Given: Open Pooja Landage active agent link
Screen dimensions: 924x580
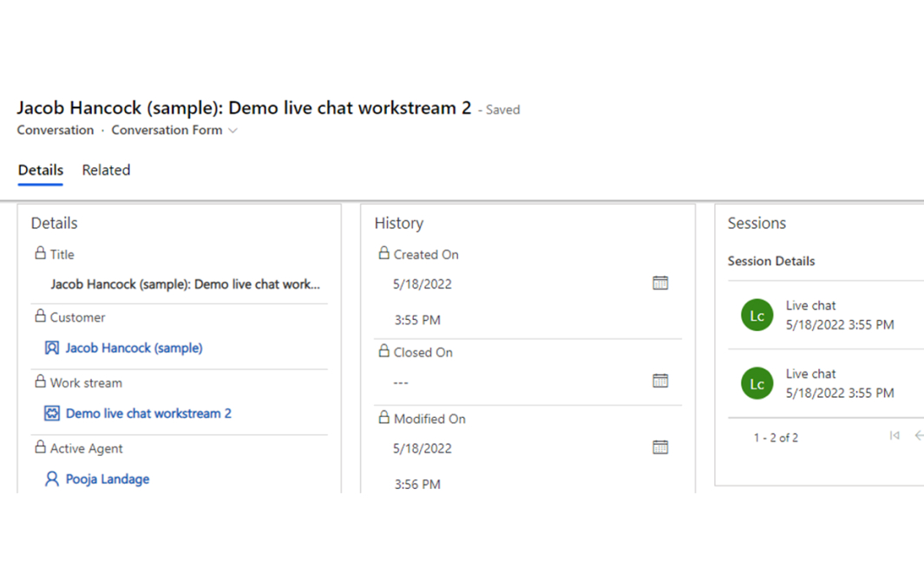Looking at the screenshot, I should [x=108, y=479].
